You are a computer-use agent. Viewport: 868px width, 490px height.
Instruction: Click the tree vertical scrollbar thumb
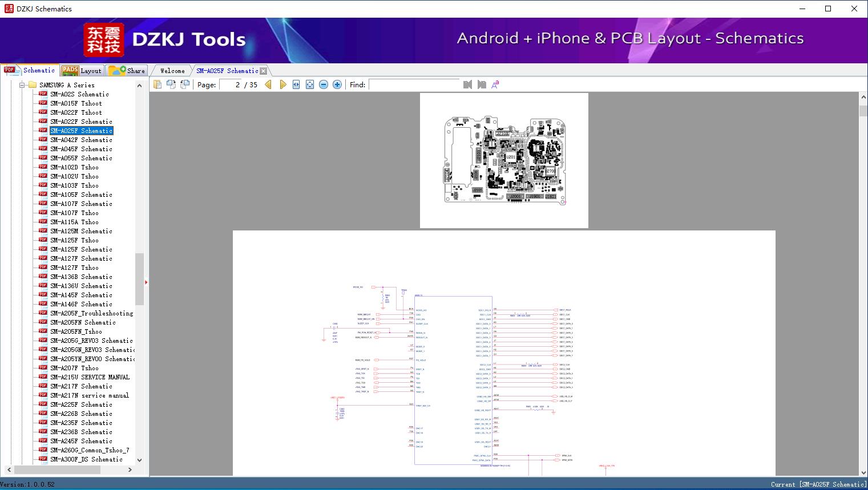point(139,279)
